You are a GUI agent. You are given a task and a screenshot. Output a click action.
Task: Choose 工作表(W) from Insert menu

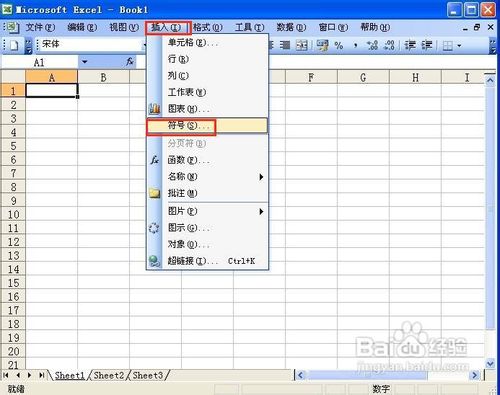click(x=207, y=92)
